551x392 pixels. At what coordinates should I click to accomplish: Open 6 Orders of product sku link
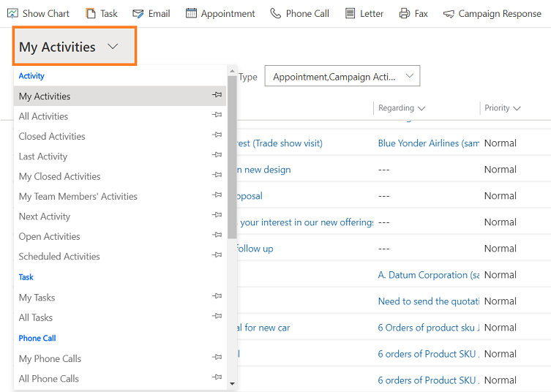(428, 328)
